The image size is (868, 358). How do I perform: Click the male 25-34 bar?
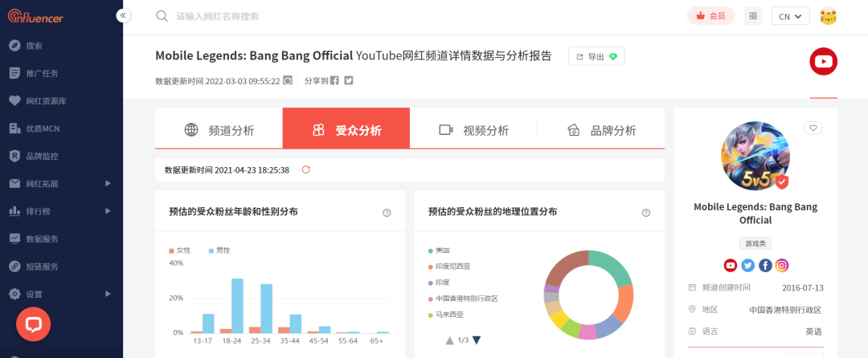tap(266, 308)
